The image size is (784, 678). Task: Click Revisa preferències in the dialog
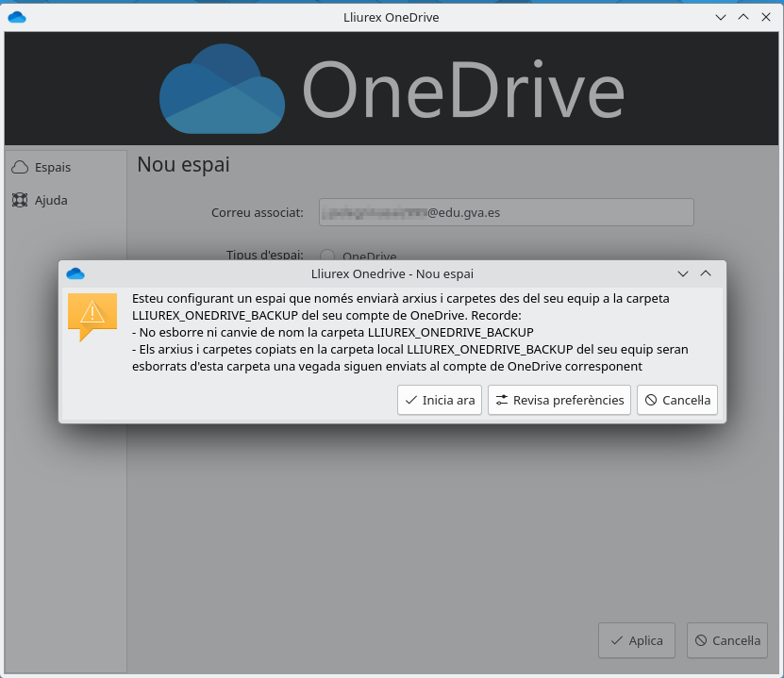pos(559,400)
